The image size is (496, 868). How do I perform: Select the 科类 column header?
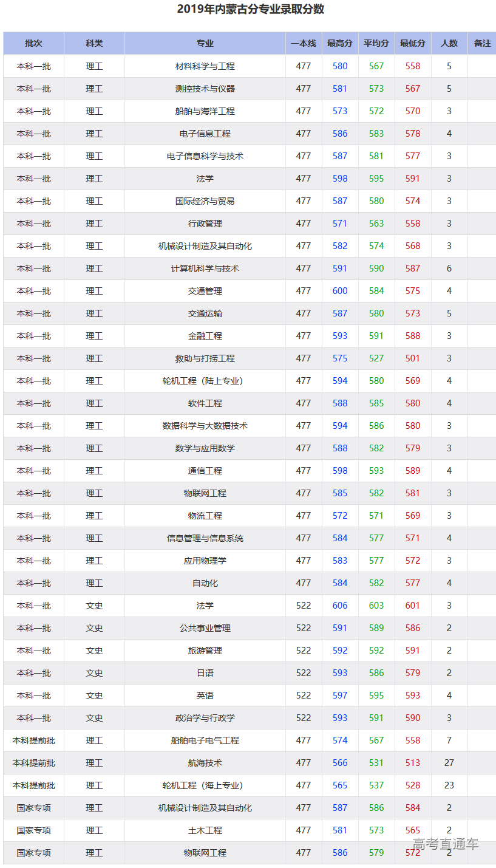(94, 44)
